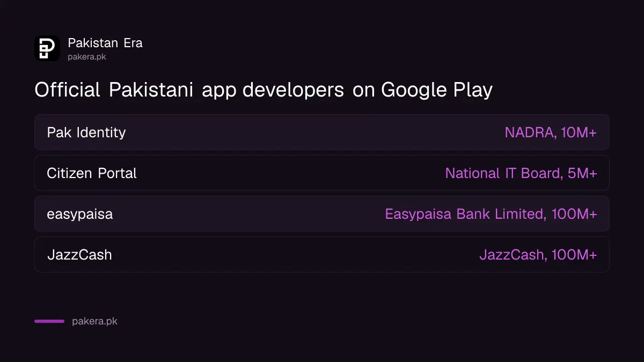Click the 'JazzCash, 100M+' developer value

tap(538, 255)
